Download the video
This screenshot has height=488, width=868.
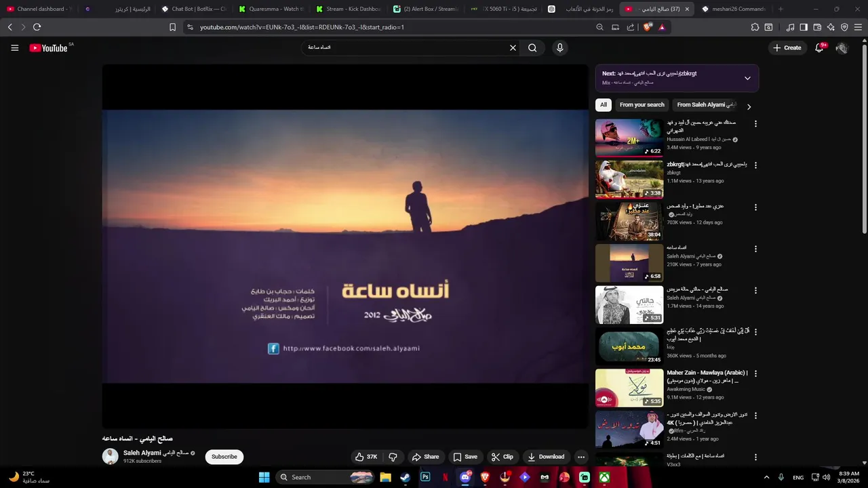click(546, 457)
